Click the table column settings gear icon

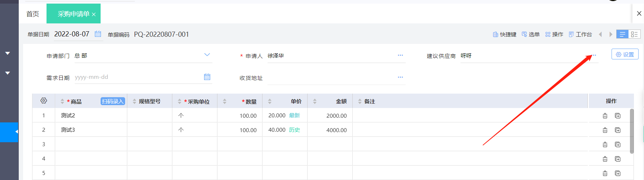[x=44, y=101]
